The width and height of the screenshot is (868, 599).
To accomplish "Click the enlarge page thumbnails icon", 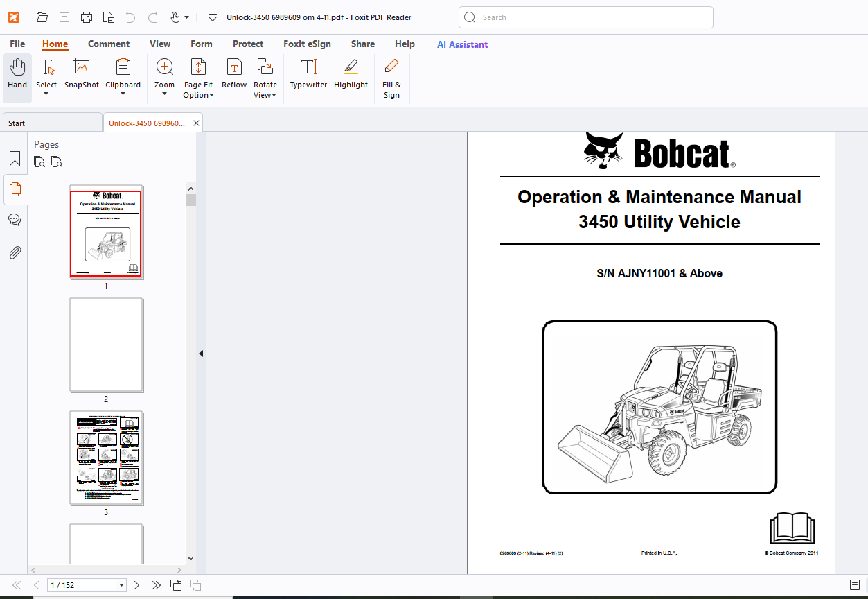I will [40, 162].
